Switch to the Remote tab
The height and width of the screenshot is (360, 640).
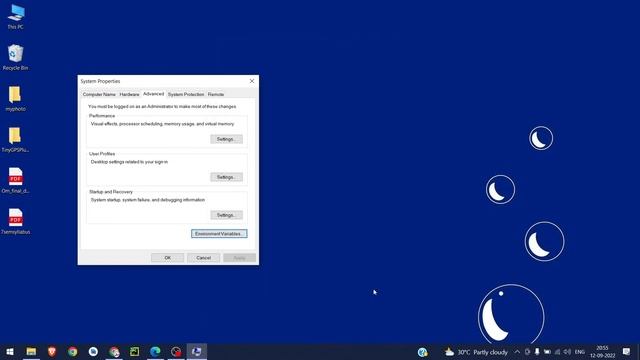pyautogui.click(x=216, y=94)
